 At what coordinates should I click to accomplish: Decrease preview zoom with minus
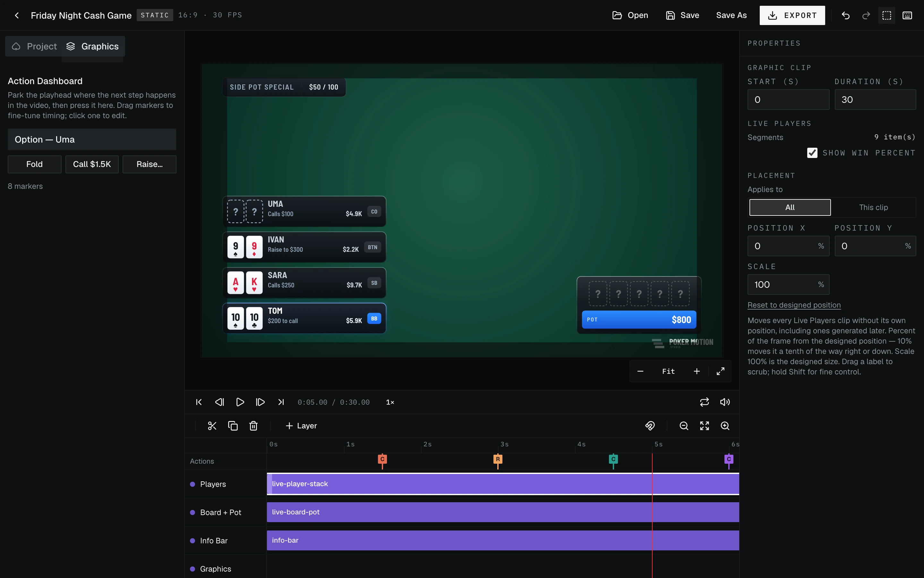640,371
